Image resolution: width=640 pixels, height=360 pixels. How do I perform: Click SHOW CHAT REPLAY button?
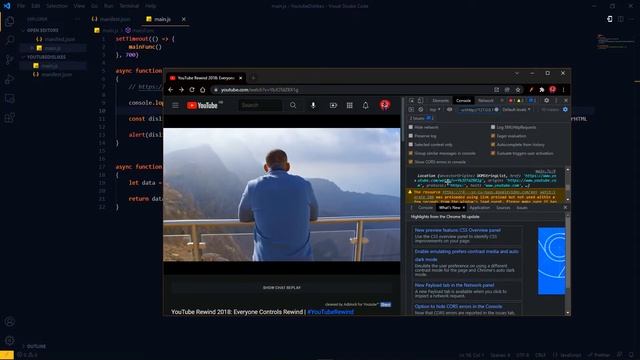pyautogui.click(x=282, y=288)
